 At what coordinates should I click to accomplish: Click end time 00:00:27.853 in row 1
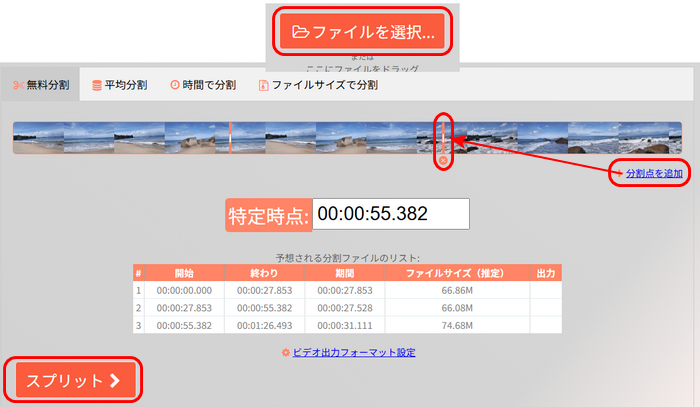tap(264, 291)
